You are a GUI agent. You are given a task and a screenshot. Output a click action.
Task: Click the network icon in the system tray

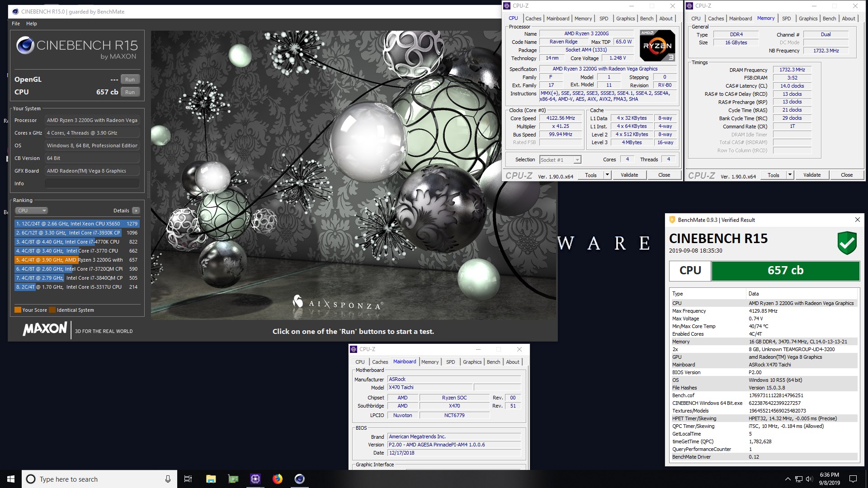coord(799,479)
